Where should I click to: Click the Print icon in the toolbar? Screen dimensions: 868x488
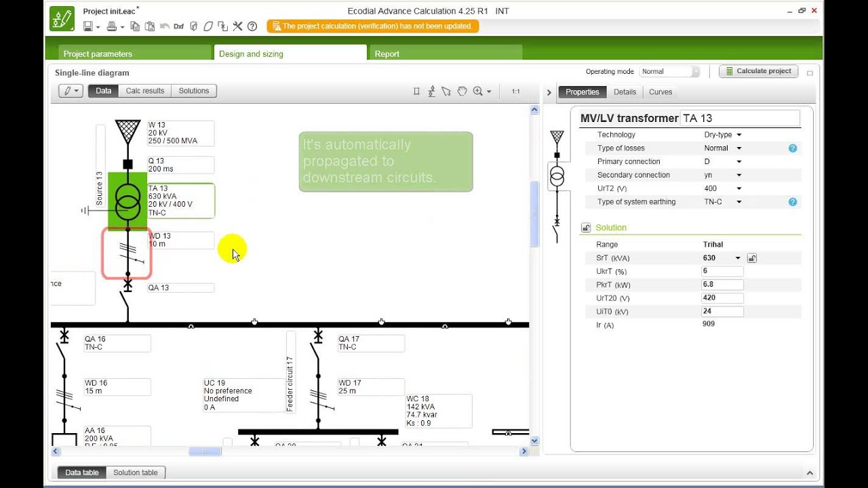(x=112, y=26)
